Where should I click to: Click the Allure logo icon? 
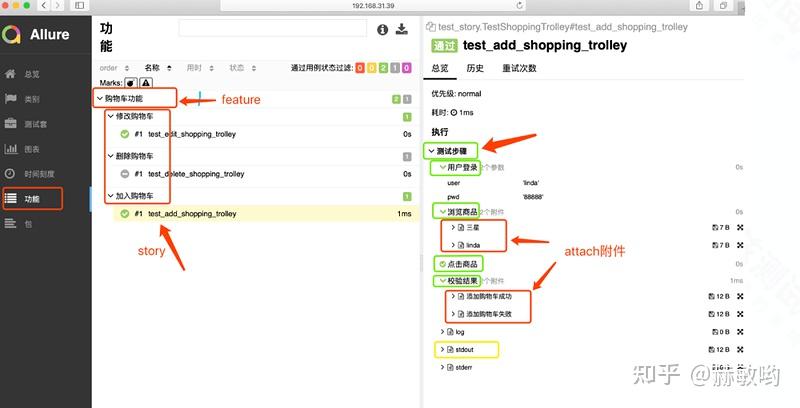point(11,35)
